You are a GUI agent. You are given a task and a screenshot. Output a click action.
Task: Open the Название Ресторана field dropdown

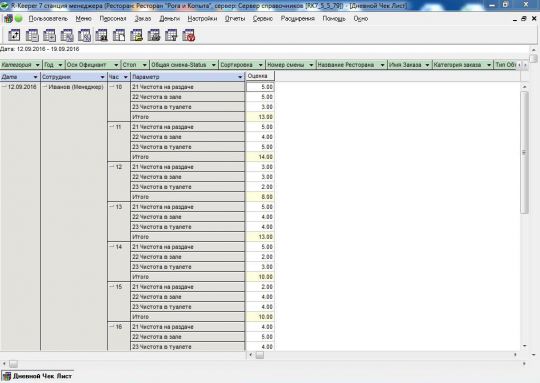382,65
